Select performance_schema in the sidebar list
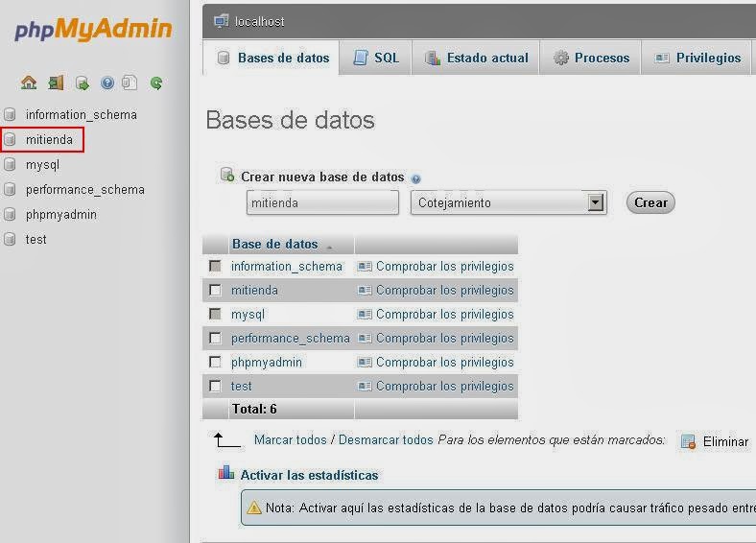 [x=85, y=190]
